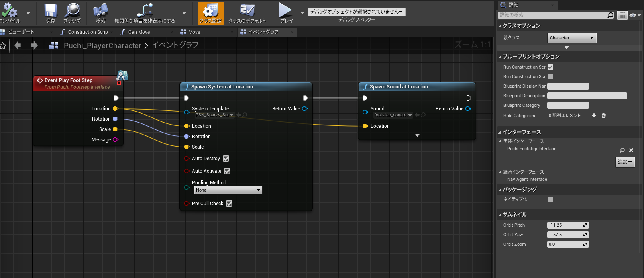Click Spawn System at Location exec input pin
This screenshot has height=278, width=644.
186,98
